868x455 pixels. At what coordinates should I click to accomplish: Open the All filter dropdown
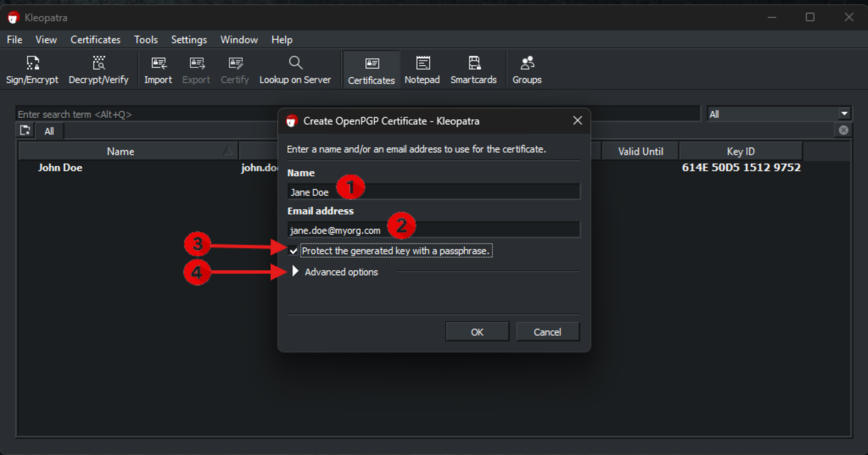(779, 114)
